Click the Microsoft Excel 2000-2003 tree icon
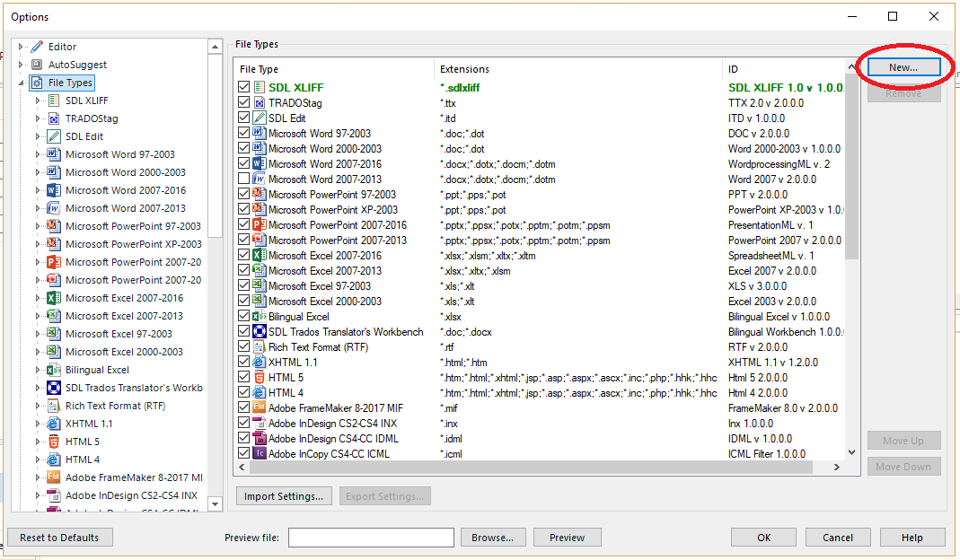This screenshot has width=960, height=560. click(54, 352)
